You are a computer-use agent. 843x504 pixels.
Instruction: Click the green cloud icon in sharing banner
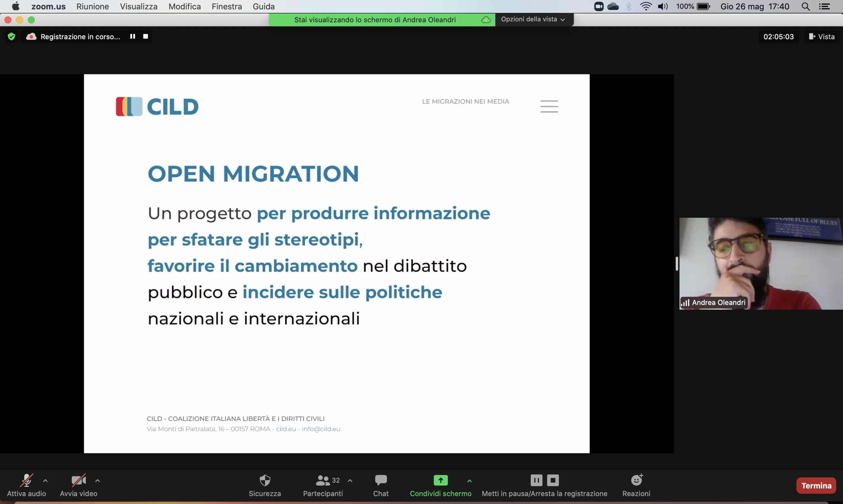click(x=486, y=20)
